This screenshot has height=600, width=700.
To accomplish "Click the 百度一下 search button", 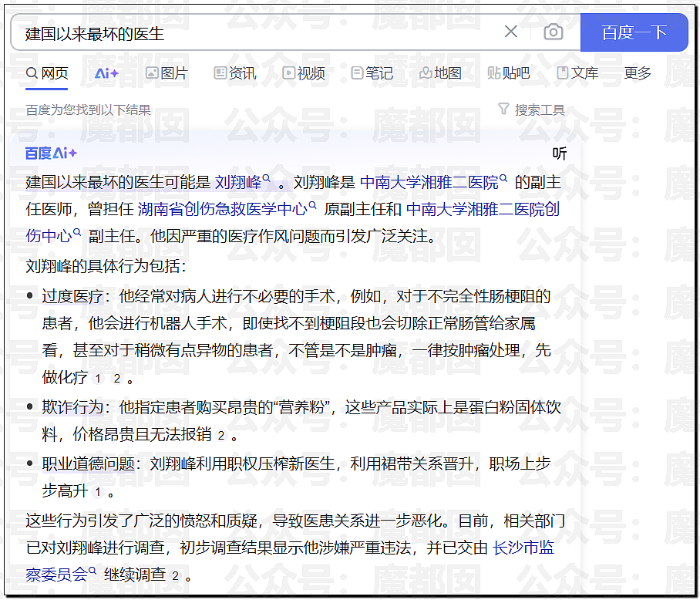I will pyautogui.click(x=634, y=32).
